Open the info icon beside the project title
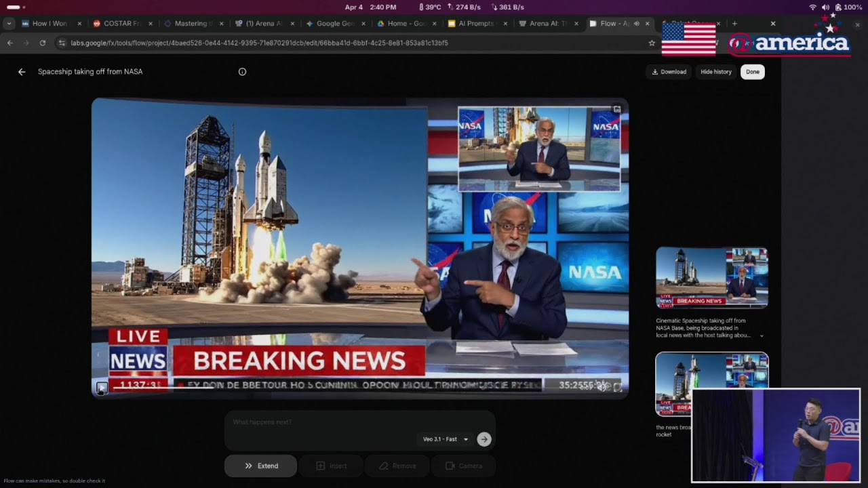This screenshot has height=488, width=868. (x=242, y=72)
